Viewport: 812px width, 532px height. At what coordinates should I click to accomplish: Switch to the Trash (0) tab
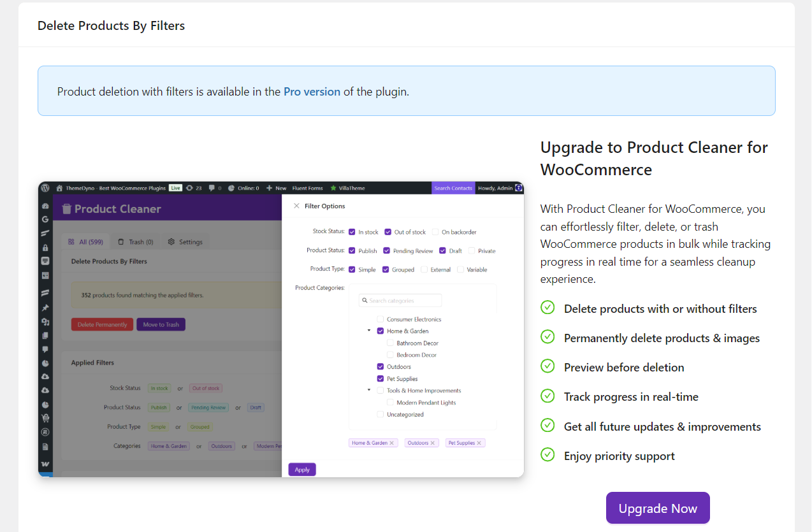pos(136,242)
